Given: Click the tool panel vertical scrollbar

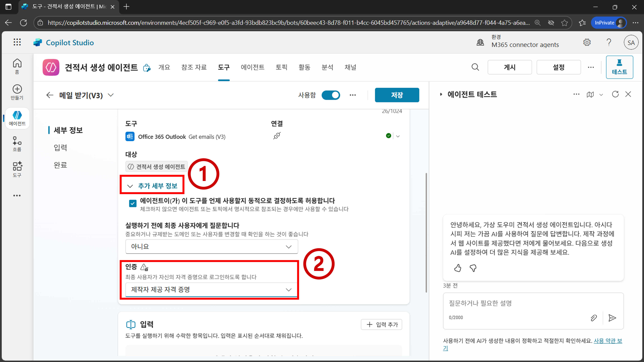Looking at the screenshot, I should pyautogui.click(x=426, y=232).
